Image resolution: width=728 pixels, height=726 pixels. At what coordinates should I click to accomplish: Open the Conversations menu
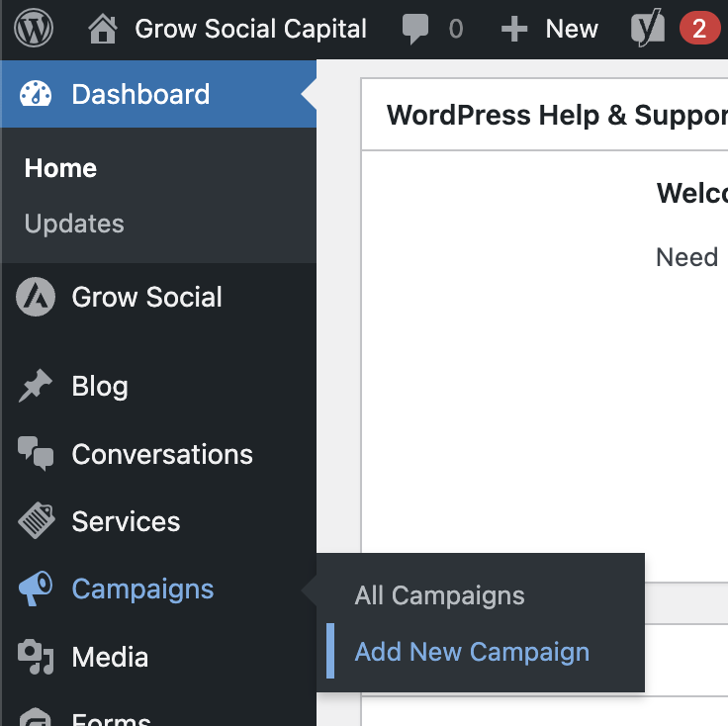click(x=162, y=454)
